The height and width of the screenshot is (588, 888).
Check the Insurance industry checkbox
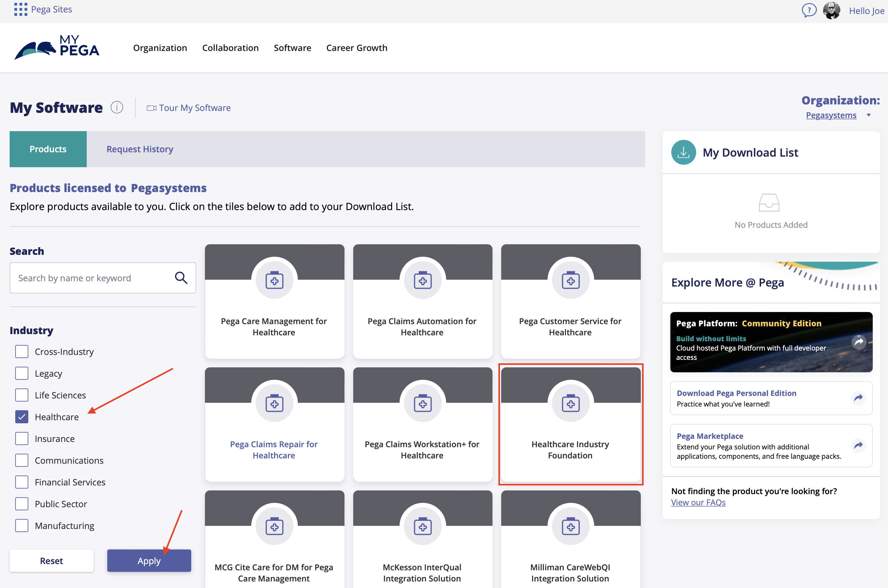click(x=22, y=439)
